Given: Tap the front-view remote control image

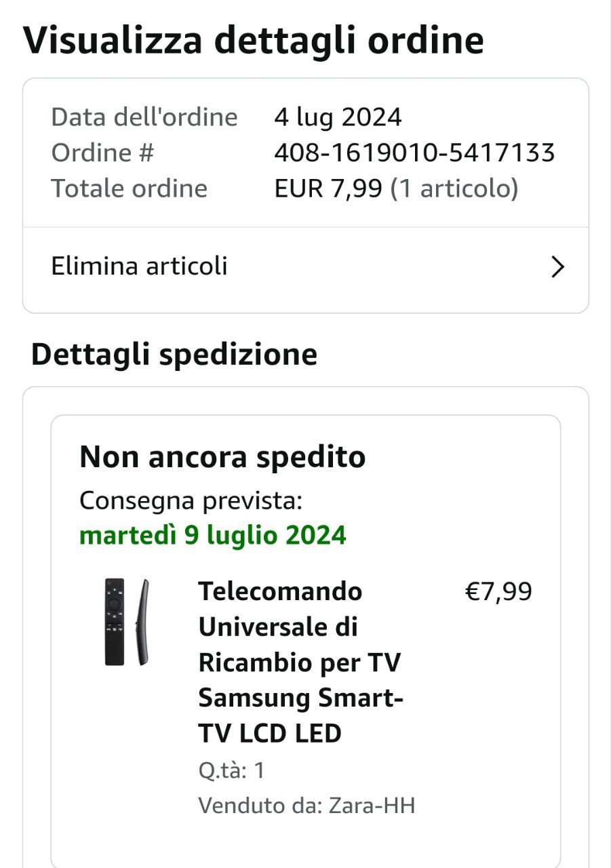Looking at the screenshot, I should [x=115, y=622].
